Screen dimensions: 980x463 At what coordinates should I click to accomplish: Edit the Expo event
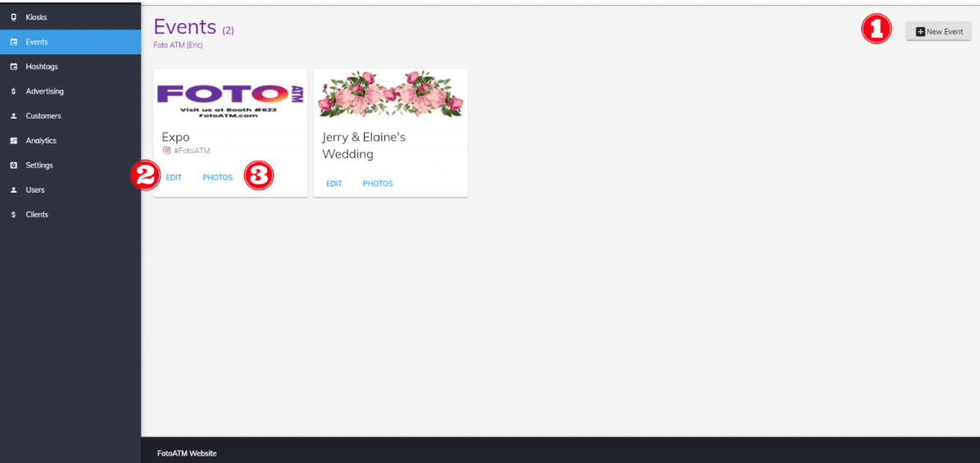click(174, 178)
